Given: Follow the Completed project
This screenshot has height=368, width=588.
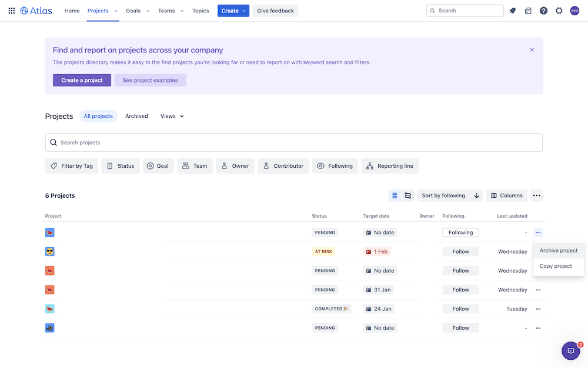Looking at the screenshot, I should coord(460,309).
